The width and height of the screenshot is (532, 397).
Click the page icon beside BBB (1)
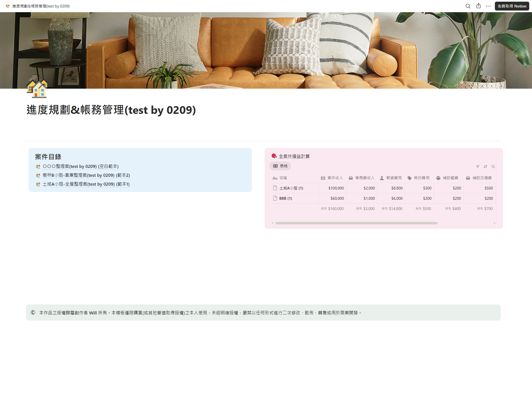click(275, 198)
